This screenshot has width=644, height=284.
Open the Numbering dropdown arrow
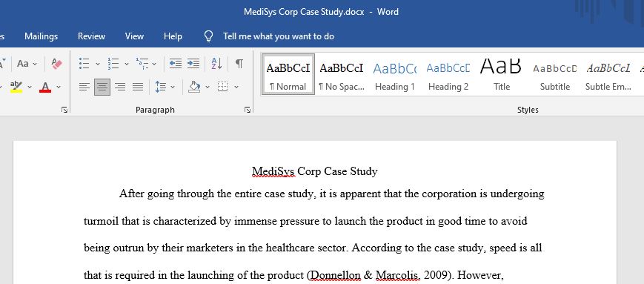click(x=127, y=64)
